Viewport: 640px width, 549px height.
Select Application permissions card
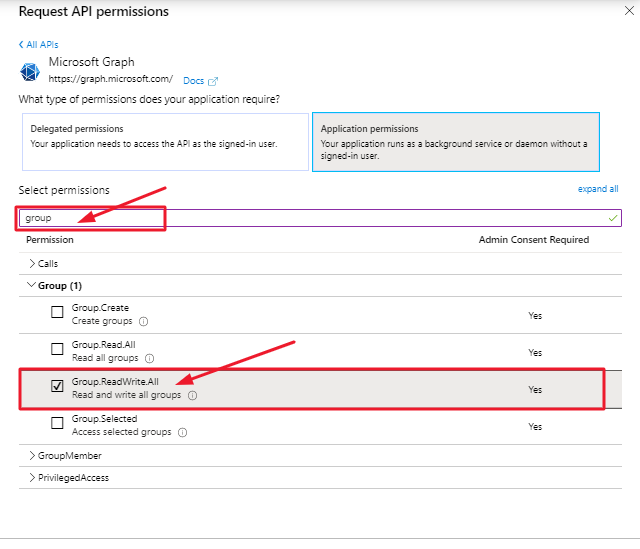(x=456, y=142)
